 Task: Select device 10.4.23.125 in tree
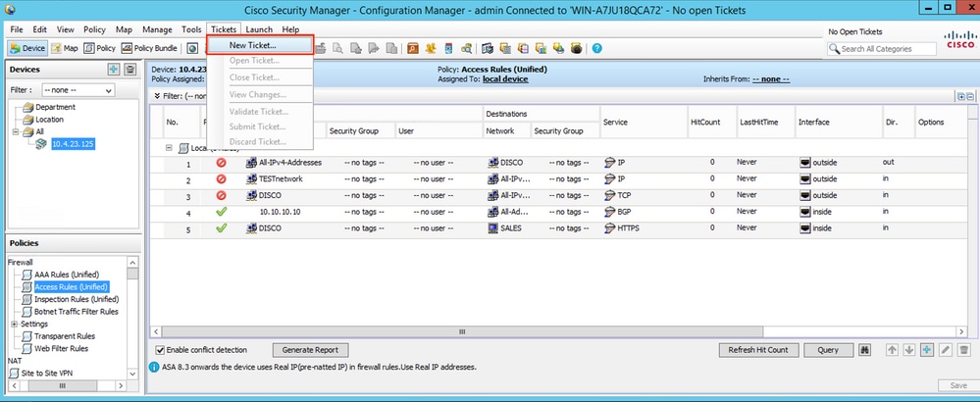(x=73, y=144)
